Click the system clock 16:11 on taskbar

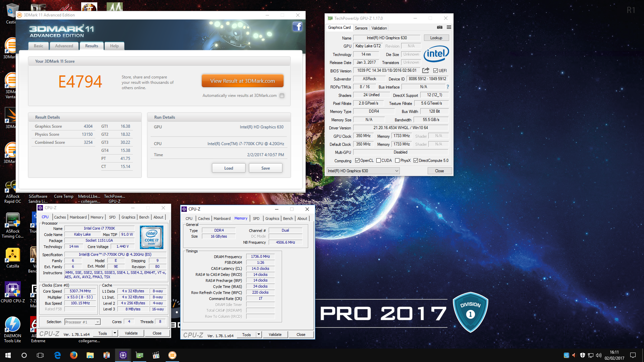coord(614,352)
